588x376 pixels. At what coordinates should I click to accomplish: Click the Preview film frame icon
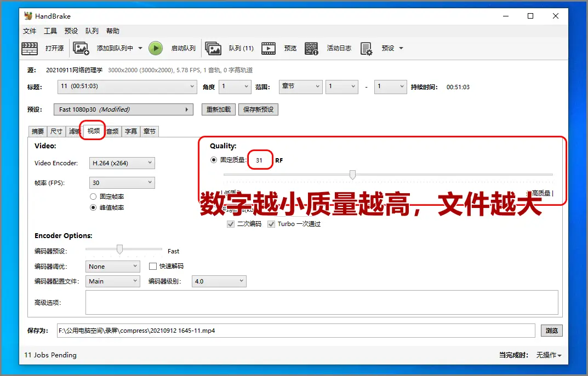tap(269, 48)
